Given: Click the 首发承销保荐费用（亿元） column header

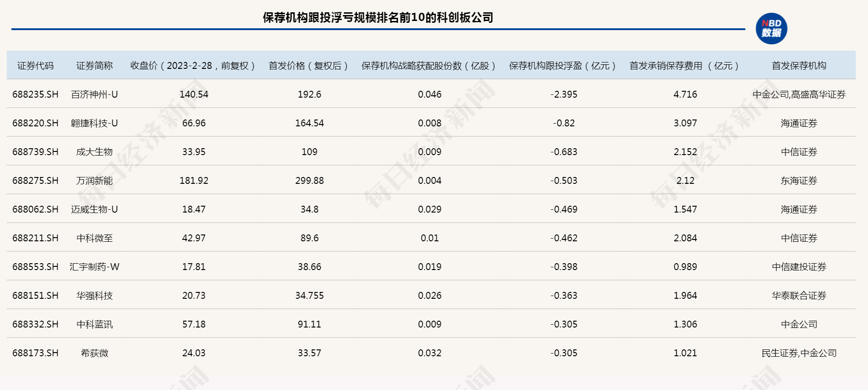Looking at the screenshot, I should [x=685, y=66].
